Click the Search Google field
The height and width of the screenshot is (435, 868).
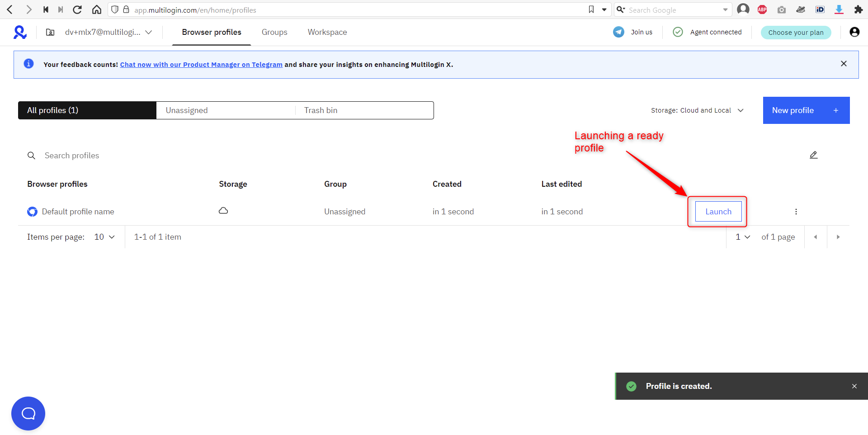pos(674,9)
